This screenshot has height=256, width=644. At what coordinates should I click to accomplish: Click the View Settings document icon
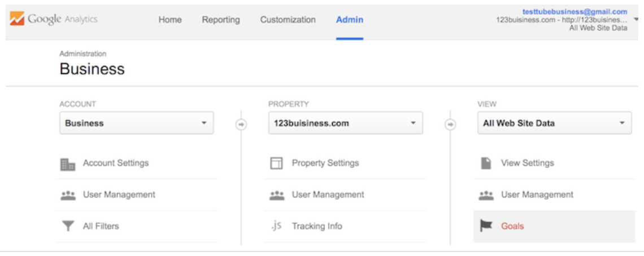coord(486,164)
